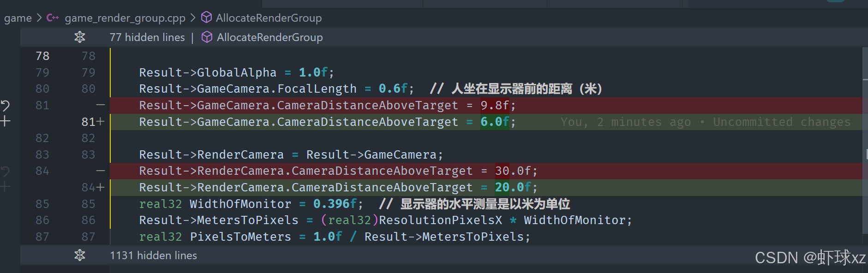Click line number 87 in right gutter
The image size is (868, 273).
click(88, 237)
